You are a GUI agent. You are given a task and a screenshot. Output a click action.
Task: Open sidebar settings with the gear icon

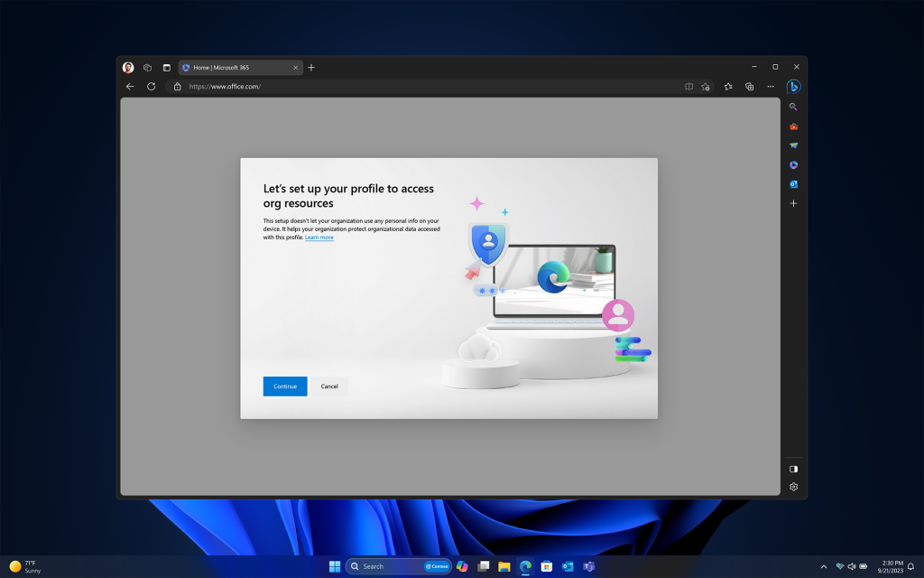pos(793,487)
